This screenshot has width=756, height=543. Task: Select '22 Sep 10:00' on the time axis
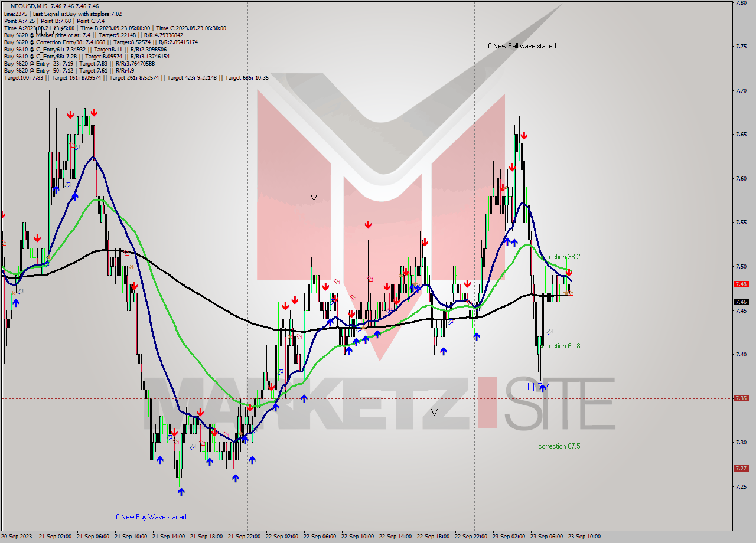(357, 537)
